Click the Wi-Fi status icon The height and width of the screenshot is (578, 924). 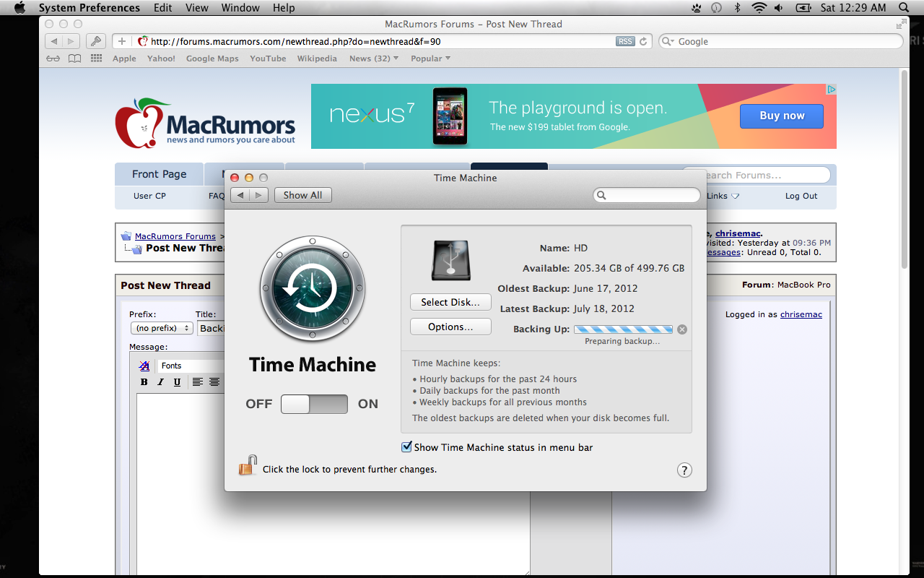(x=759, y=8)
